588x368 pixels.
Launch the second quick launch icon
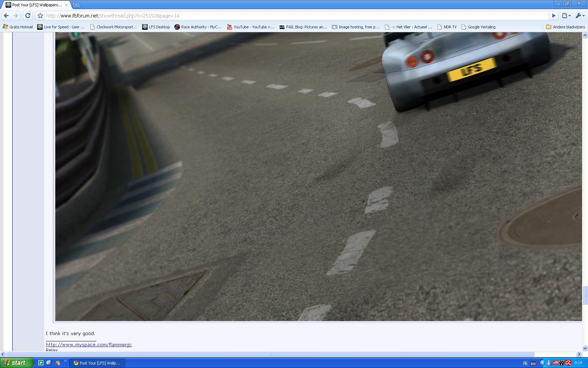[x=49, y=363]
